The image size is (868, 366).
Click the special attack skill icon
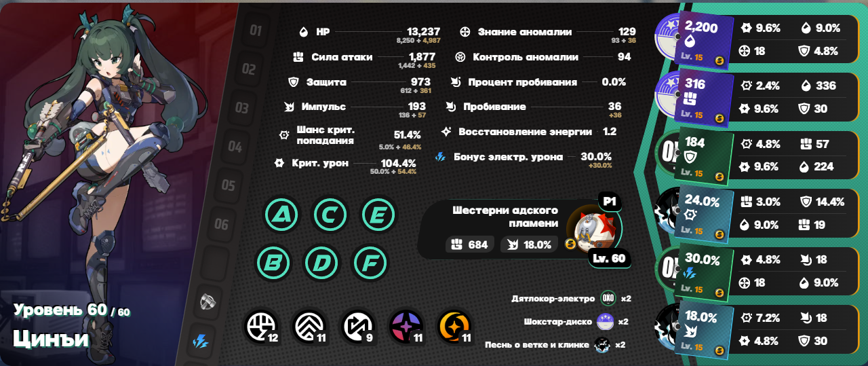406,327
